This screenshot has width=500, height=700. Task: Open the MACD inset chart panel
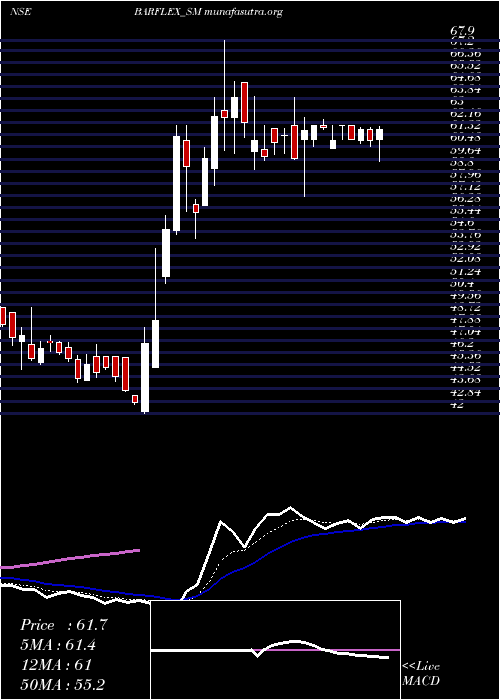pos(275,650)
